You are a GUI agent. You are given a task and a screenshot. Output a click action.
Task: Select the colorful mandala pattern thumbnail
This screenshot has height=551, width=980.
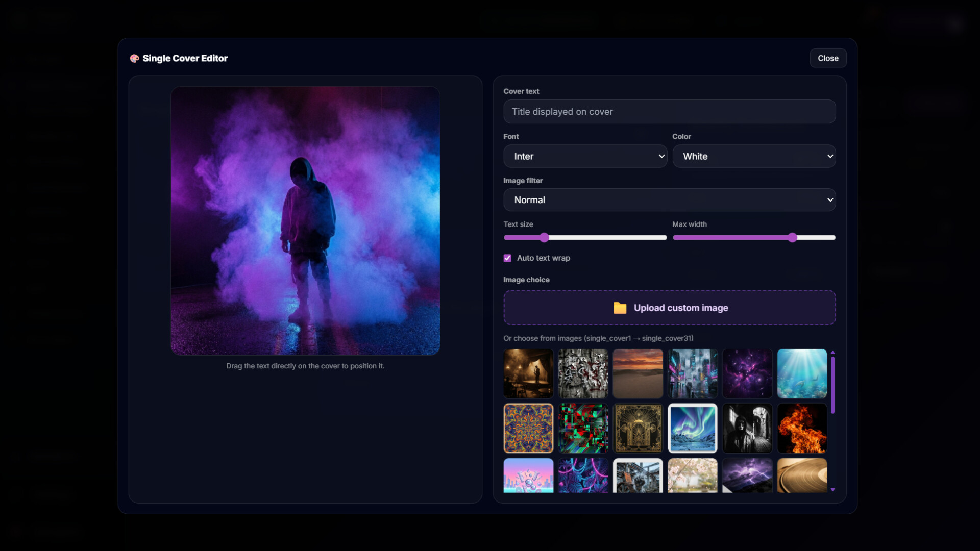528,429
